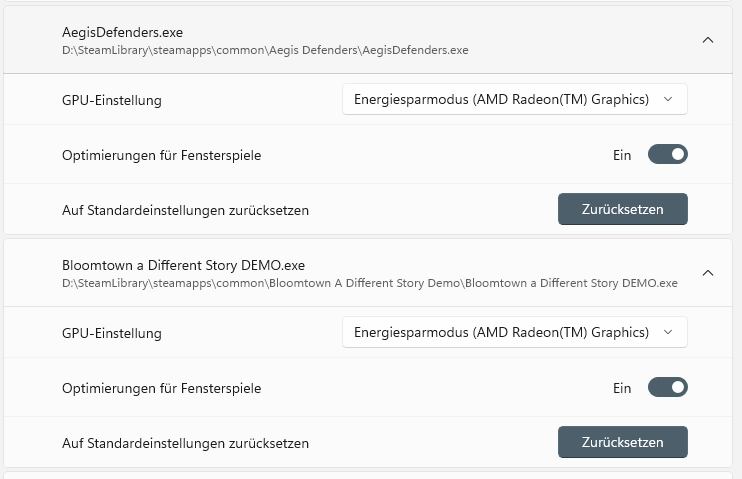
Task: Click the AegisDefenders.exe file path text
Action: (x=265, y=49)
